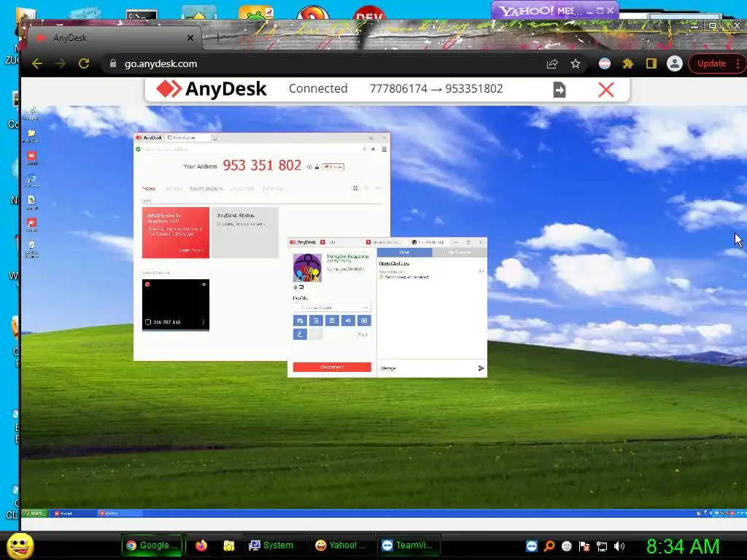Image resolution: width=747 pixels, height=560 pixels.
Task: Click the 8:34 AM clock
Action: [683, 546]
